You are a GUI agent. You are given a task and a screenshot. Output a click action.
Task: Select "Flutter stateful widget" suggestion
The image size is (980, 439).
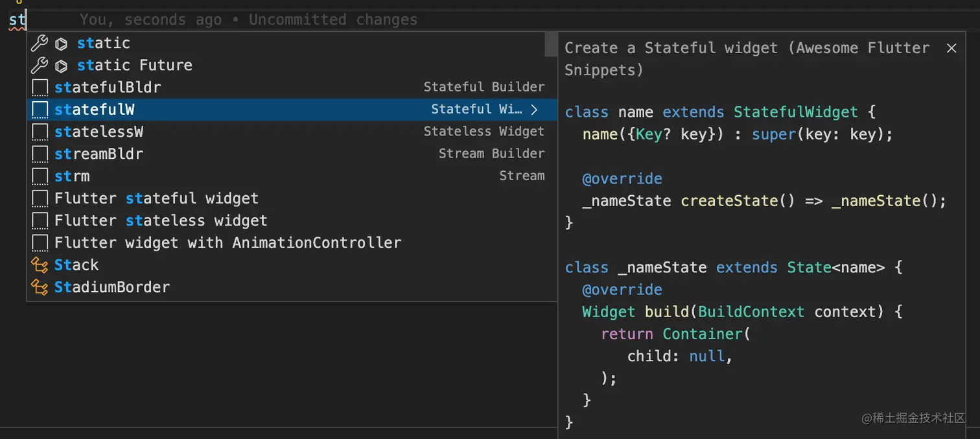coord(292,198)
